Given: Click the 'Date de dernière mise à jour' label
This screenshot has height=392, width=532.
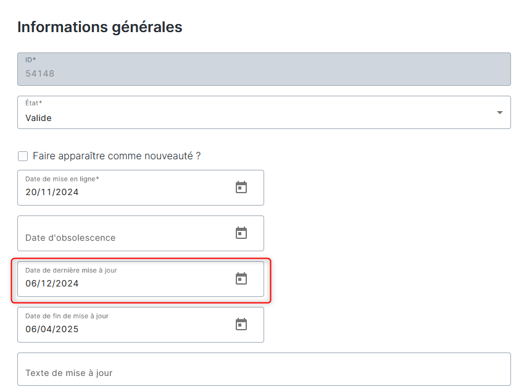Looking at the screenshot, I should click(x=71, y=270).
